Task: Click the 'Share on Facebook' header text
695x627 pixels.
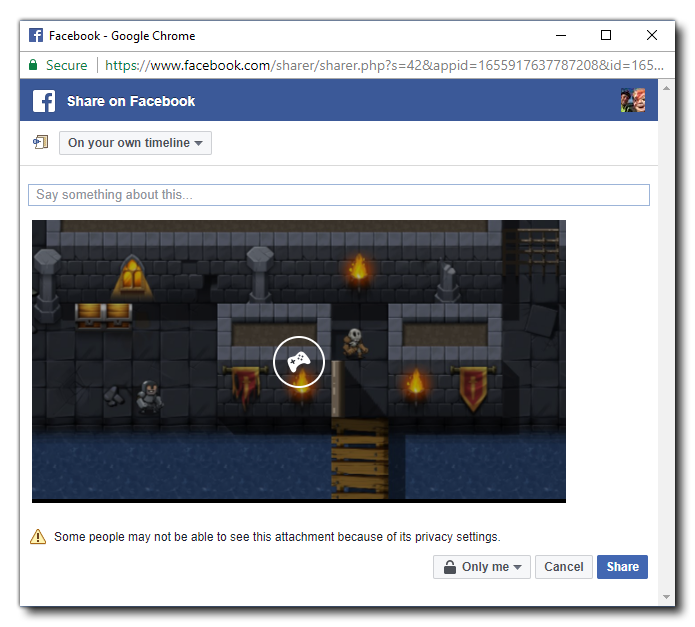Action: point(131,101)
